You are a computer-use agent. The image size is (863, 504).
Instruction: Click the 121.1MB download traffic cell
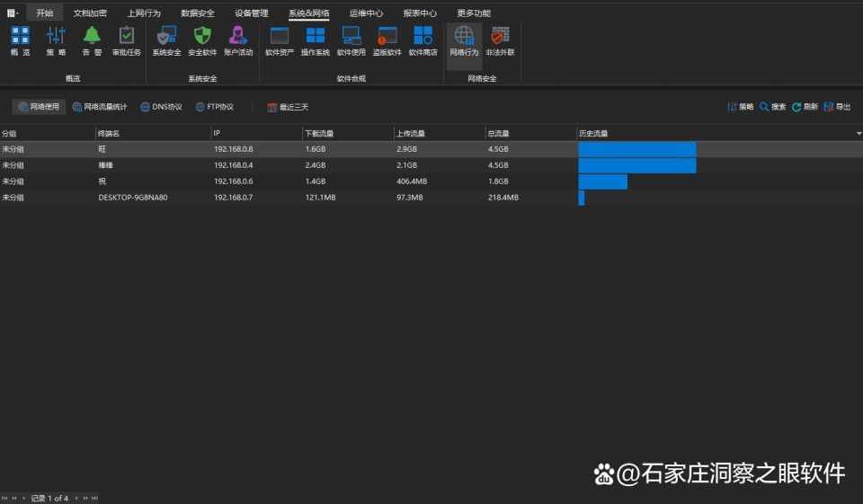(x=320, y=197)
